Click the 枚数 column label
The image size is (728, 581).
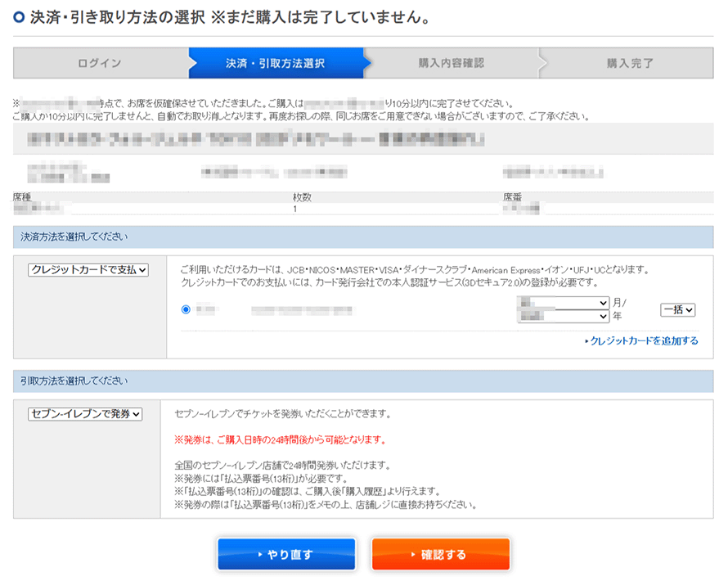[302, 197]
